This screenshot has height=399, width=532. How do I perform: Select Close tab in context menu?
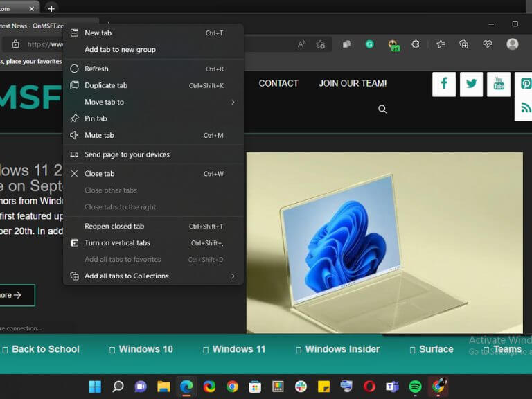point(153,174)
